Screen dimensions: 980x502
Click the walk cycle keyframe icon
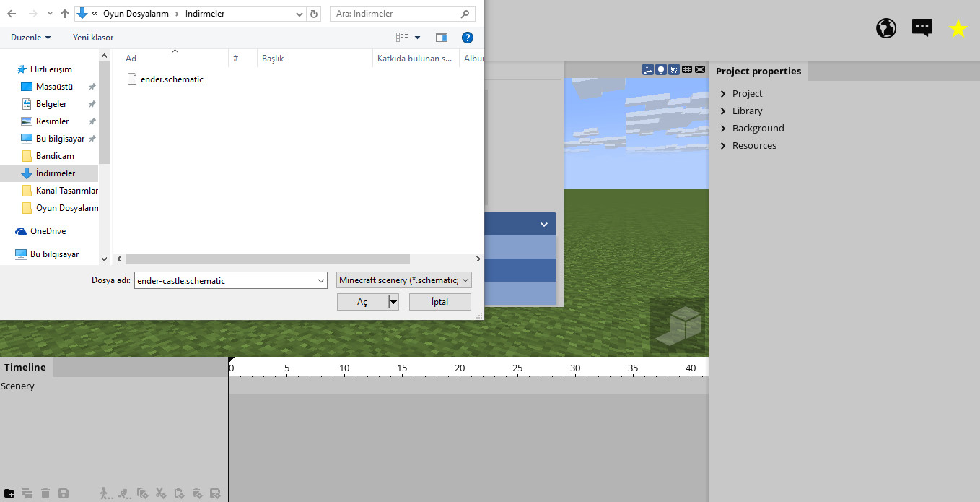tap(105, 493)
